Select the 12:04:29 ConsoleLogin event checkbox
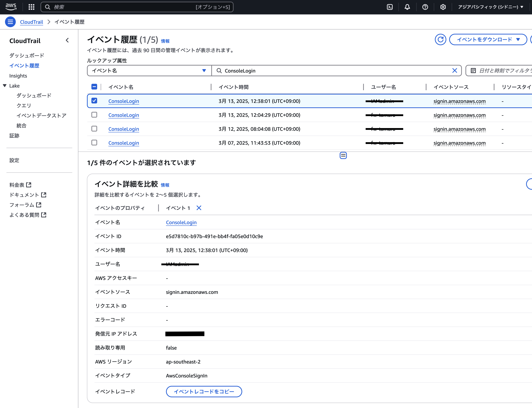The width and height of the screenshot is (532, 408). [94, 115]
